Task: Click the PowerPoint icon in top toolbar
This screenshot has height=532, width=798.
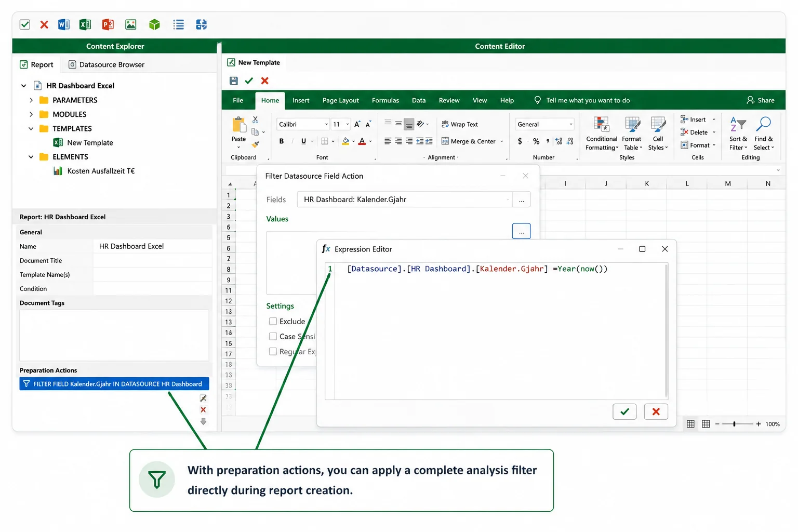Action: click(108, 24)
